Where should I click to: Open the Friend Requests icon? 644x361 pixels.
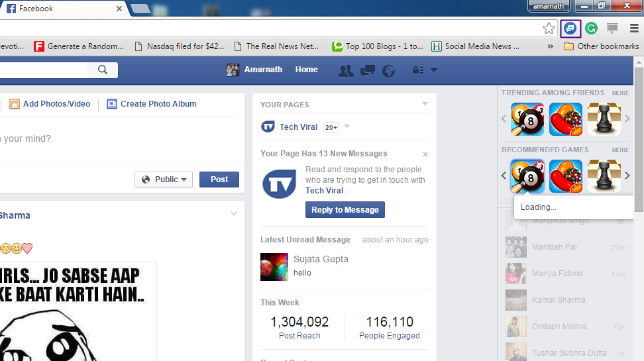tap(346, 70)
